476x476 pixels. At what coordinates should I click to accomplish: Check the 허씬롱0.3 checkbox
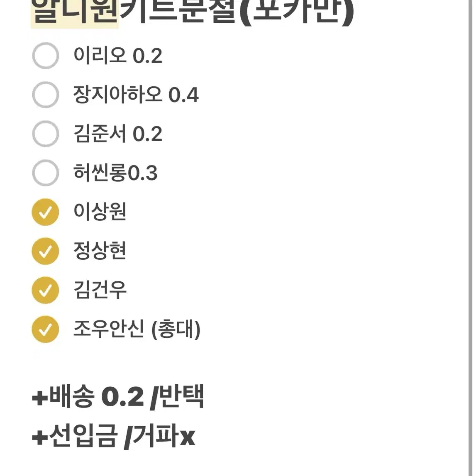[x=45, y=173]
